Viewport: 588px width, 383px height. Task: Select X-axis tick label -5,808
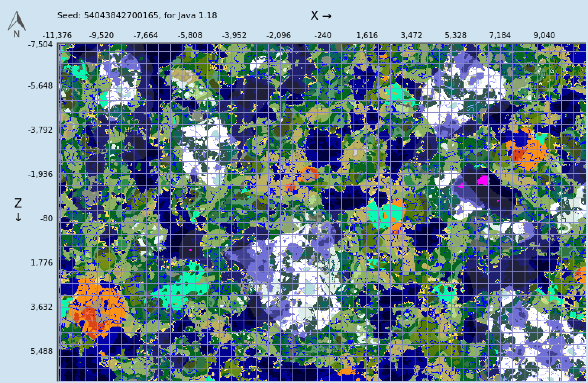coord(190,35)
